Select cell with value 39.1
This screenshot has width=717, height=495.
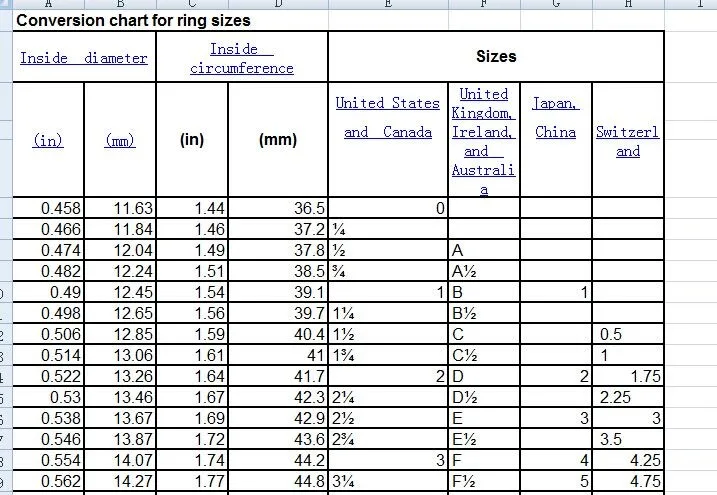(x=278, y=292)
